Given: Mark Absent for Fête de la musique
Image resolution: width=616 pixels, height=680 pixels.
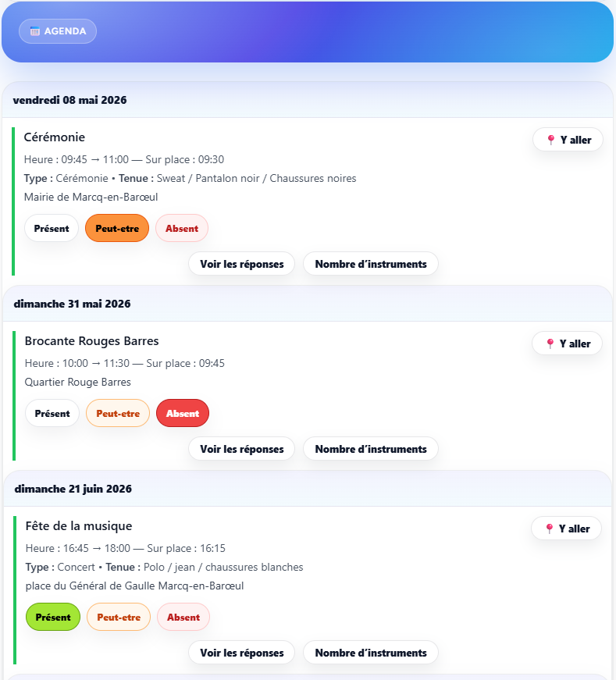Looking at the screenshot, I should [183, 618].
